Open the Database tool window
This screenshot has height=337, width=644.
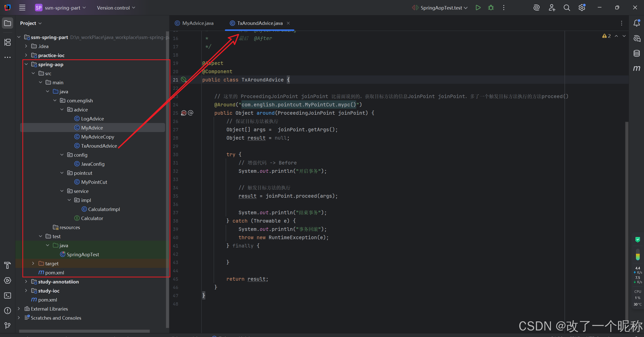point(637,53)
